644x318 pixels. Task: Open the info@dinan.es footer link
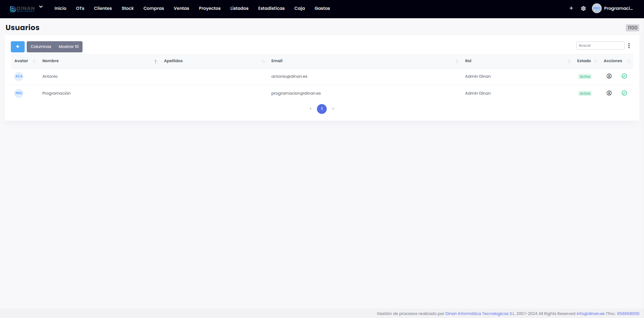[590, 314]
